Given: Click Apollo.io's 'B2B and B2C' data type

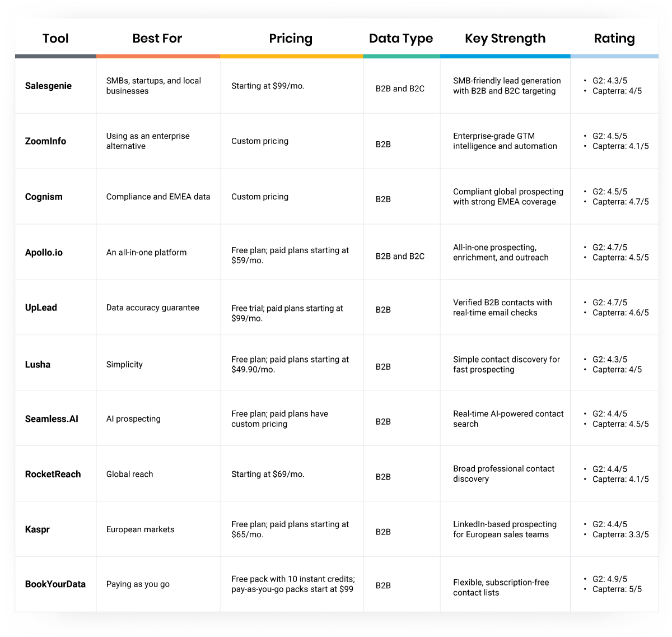Looking at the screenshot, I should 400,256.
